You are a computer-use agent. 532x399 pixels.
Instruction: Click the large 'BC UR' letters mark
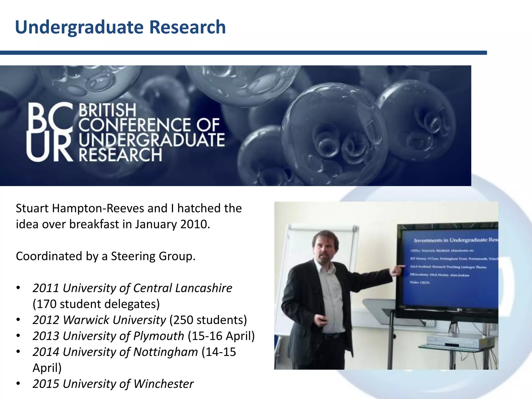click(x=50, y=132)
